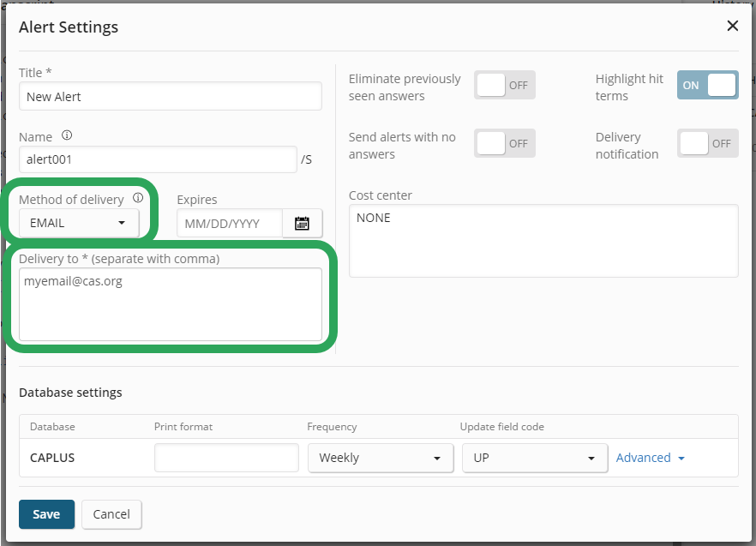Click the Expires date input field
Screen dimensions: 756x546
pyautogui.click(x=229, y=224)
